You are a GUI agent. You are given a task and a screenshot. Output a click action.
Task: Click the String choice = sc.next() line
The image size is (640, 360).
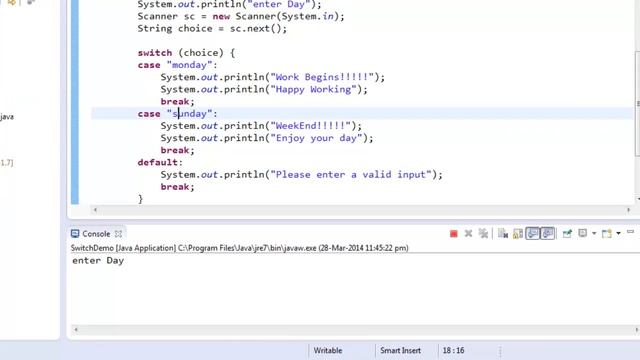point(212,29)
